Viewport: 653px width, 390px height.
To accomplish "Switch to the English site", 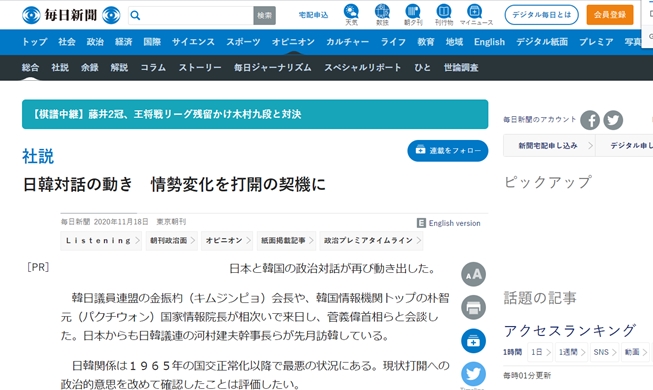I will pos(489,42).
